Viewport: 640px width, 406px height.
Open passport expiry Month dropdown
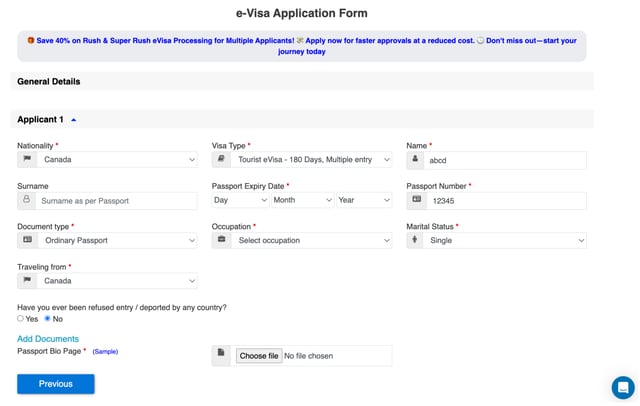(302, 200)
